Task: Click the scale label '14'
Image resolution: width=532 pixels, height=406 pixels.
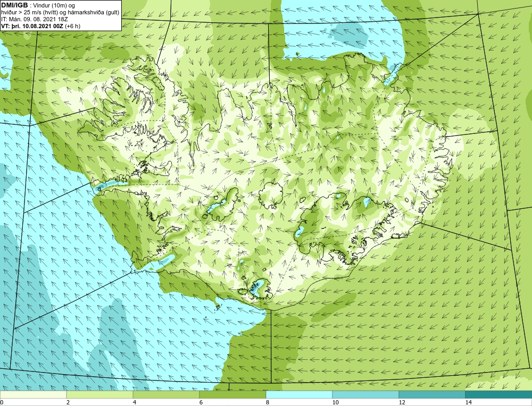Action: (469, 403)
